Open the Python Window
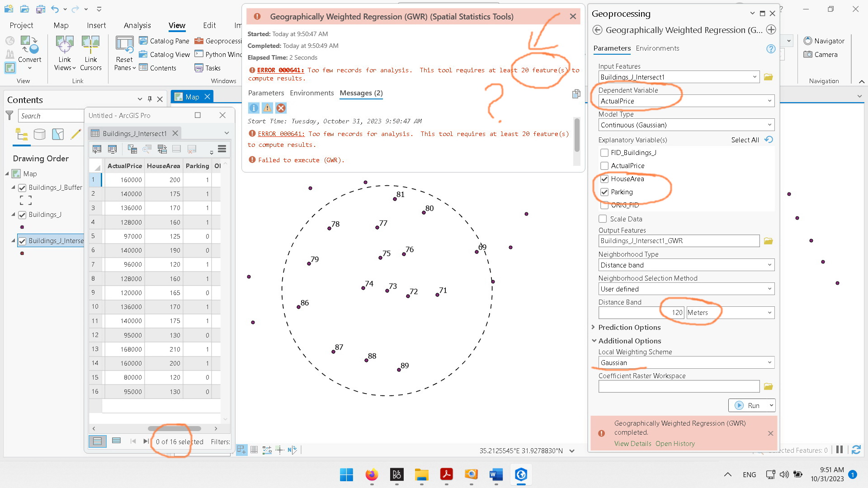The image size is (868, 488). pyautogui.click(x=218, y=54)
